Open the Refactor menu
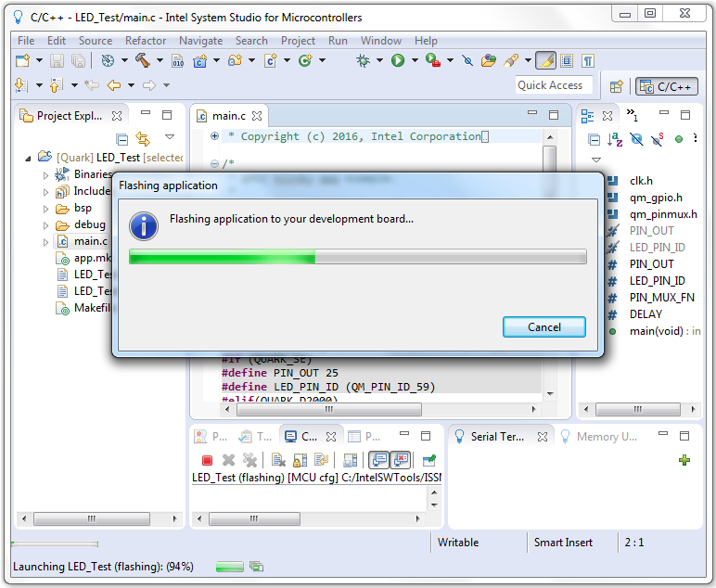716x588 pixels. [146, 41]
